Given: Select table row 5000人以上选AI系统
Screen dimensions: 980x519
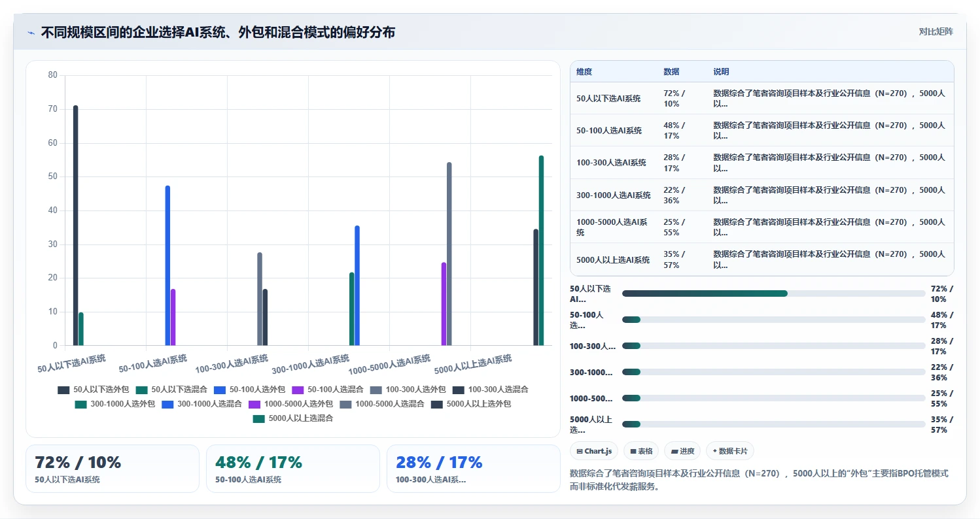Looking at the screenshot, I should tap(762, 259).
